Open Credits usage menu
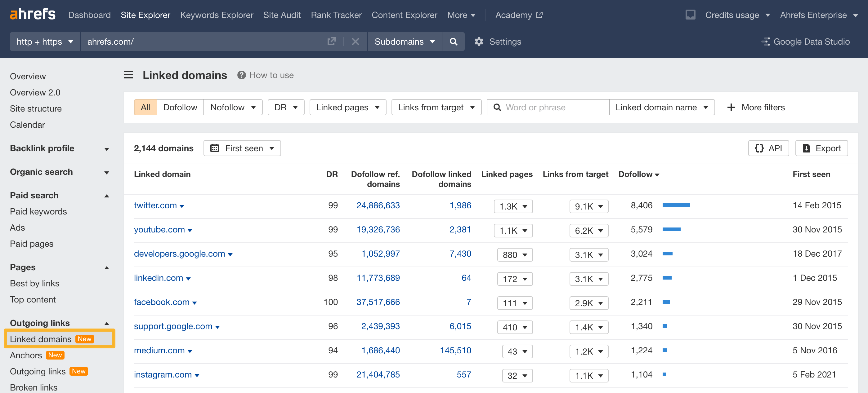Screen dimensions: 868x393 [x=737, y=15]
